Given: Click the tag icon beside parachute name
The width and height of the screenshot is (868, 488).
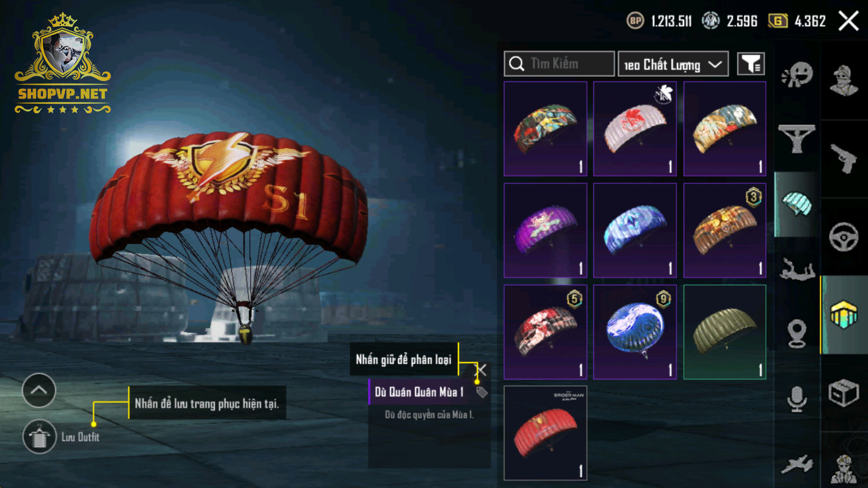Looking at the screenshot, I should (482, 392).
